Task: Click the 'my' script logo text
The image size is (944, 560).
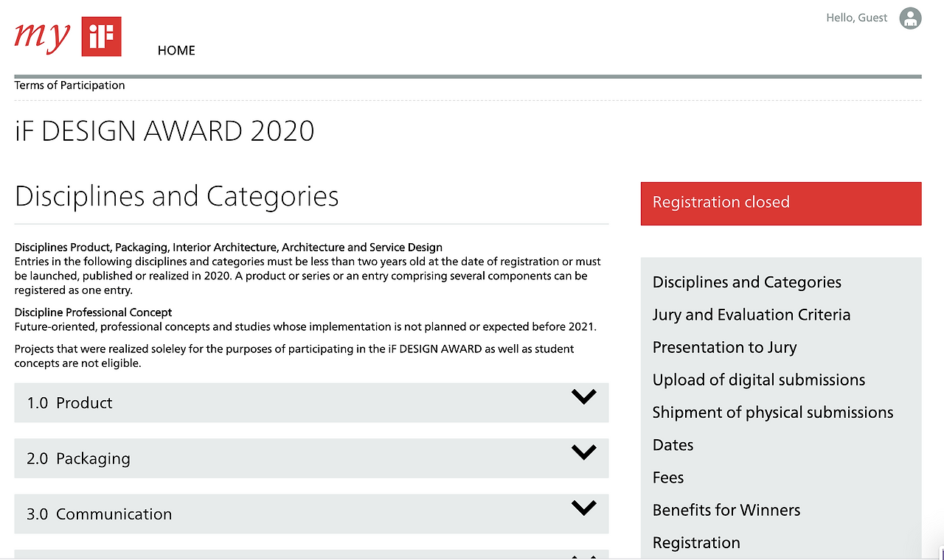Action: click(x=42, y=35)
